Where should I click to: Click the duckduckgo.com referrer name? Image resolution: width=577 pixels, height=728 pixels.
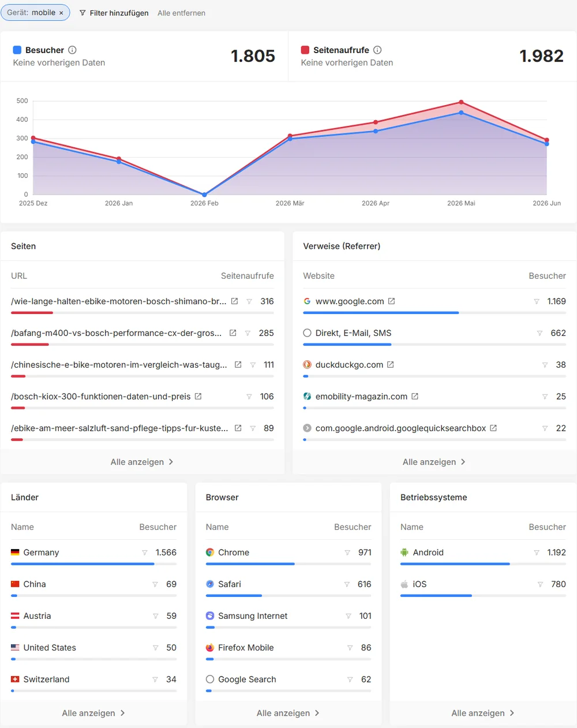(x=350, y=365)
